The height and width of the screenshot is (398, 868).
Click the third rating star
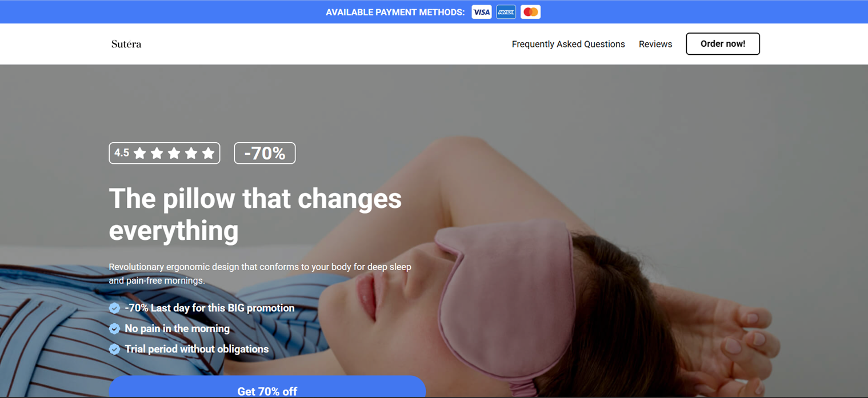click(174, 153)
